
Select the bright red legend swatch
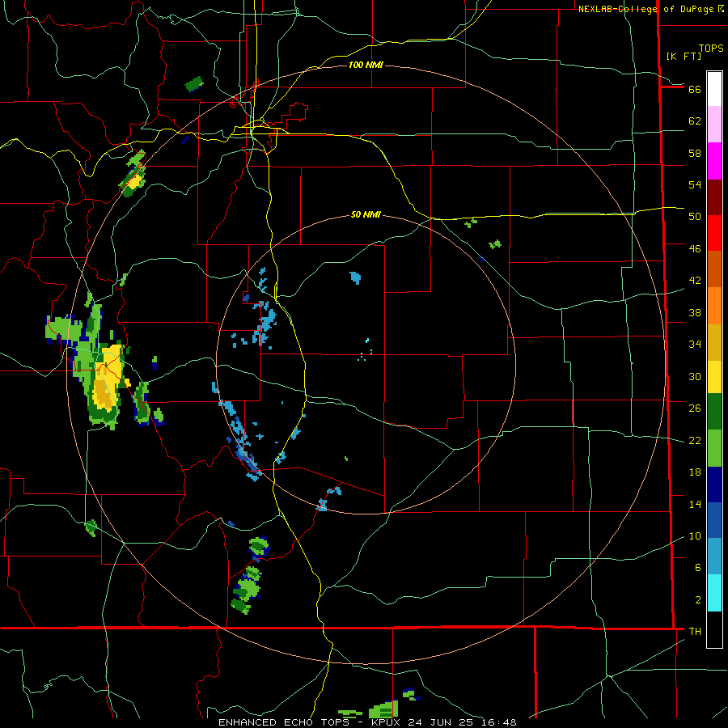coord(714,233)
